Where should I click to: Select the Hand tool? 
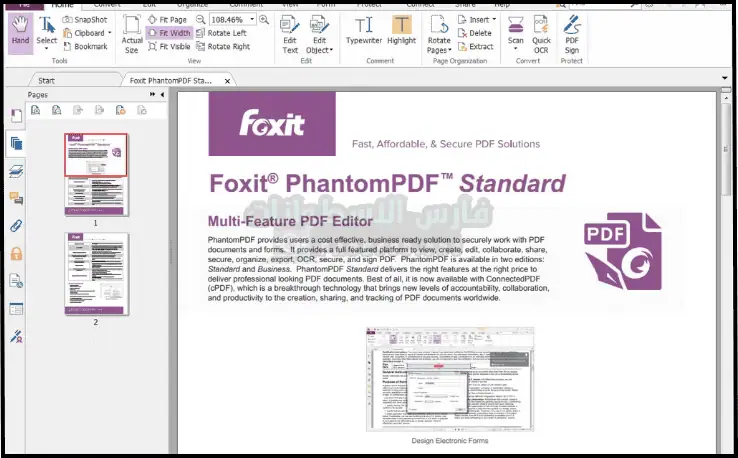(x=20, y=33)
